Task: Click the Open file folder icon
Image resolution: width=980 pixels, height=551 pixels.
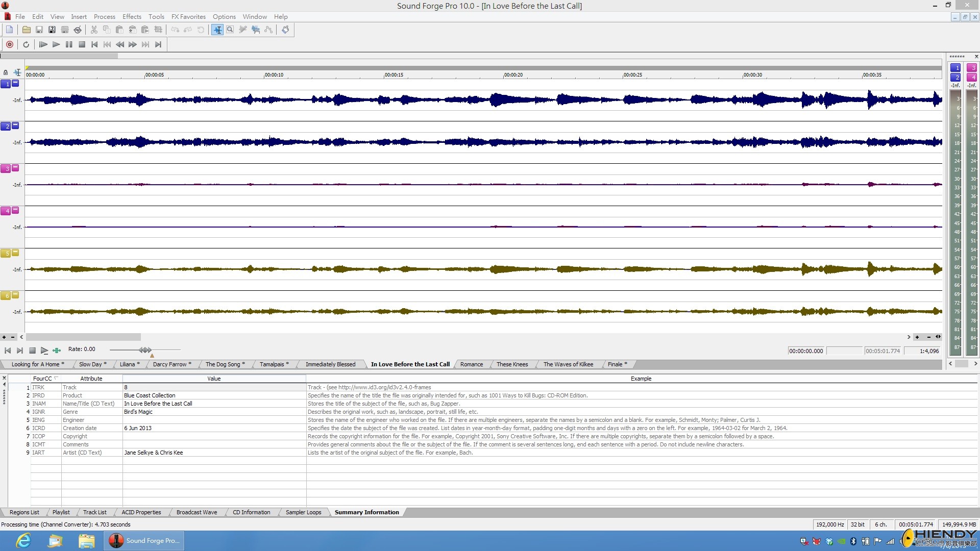Action: click(26, 30)
